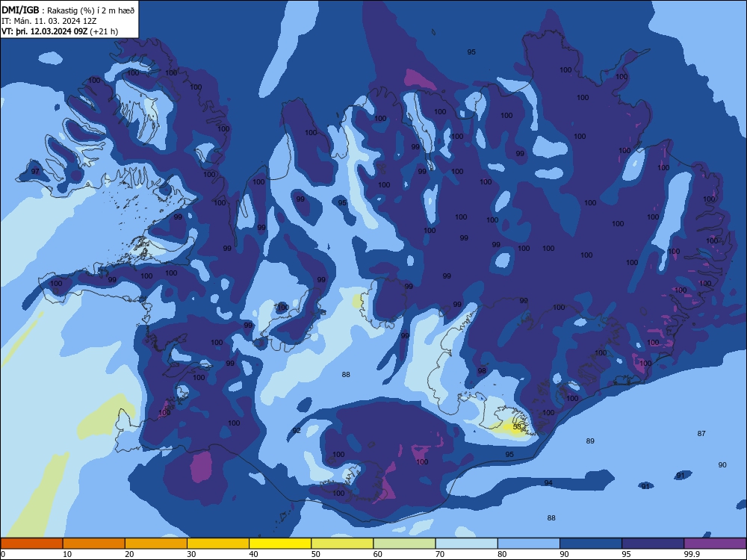Image resolution: width=747 pixels, height=560 pixels.
Task: Click the 'DMI/IGB : Rakastig (%) í 2 m hæð' title
Action: coord(68,10)
